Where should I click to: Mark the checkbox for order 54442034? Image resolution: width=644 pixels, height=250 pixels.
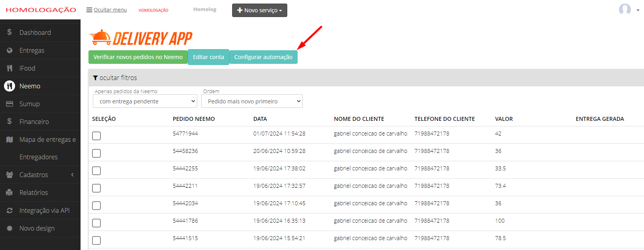pos(96,206)
